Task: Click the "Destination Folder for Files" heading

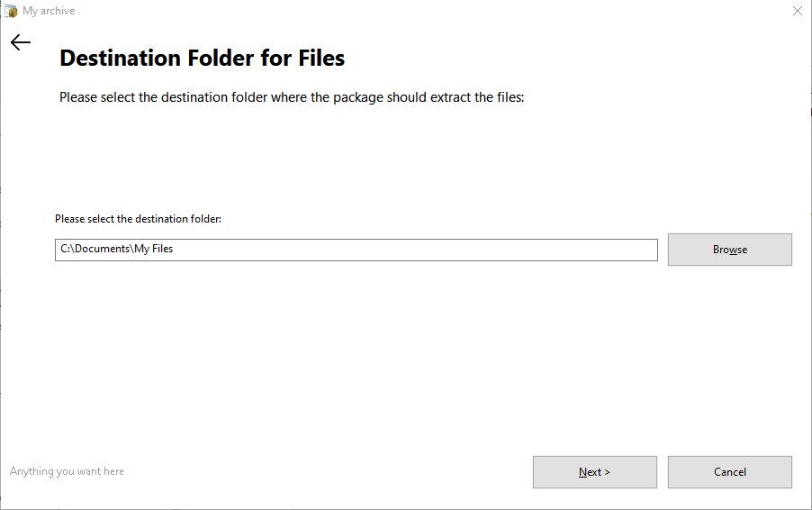Action: point(202,59)
